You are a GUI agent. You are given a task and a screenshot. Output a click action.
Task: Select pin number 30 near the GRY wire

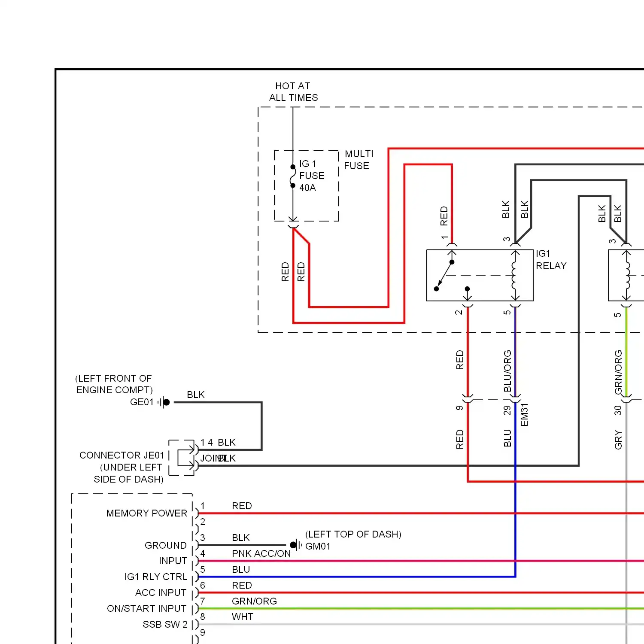point(618,410)
